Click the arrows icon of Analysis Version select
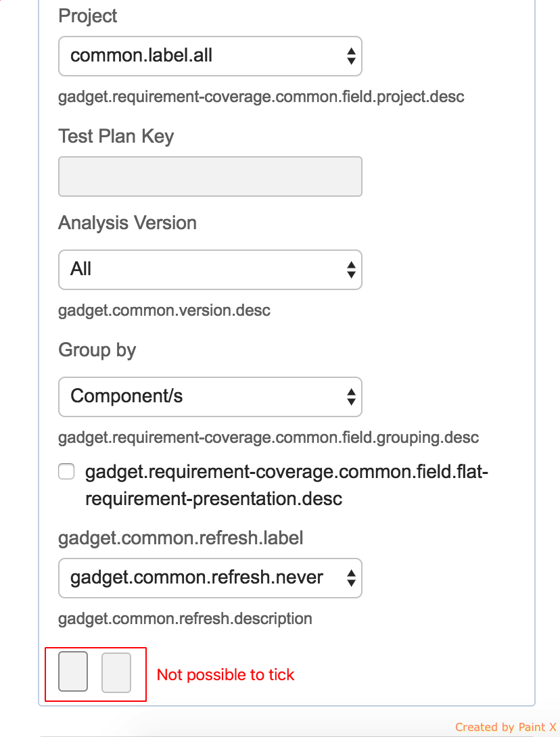Image resolution: width=560 pixels, height=737 pixels. point(351,270)
